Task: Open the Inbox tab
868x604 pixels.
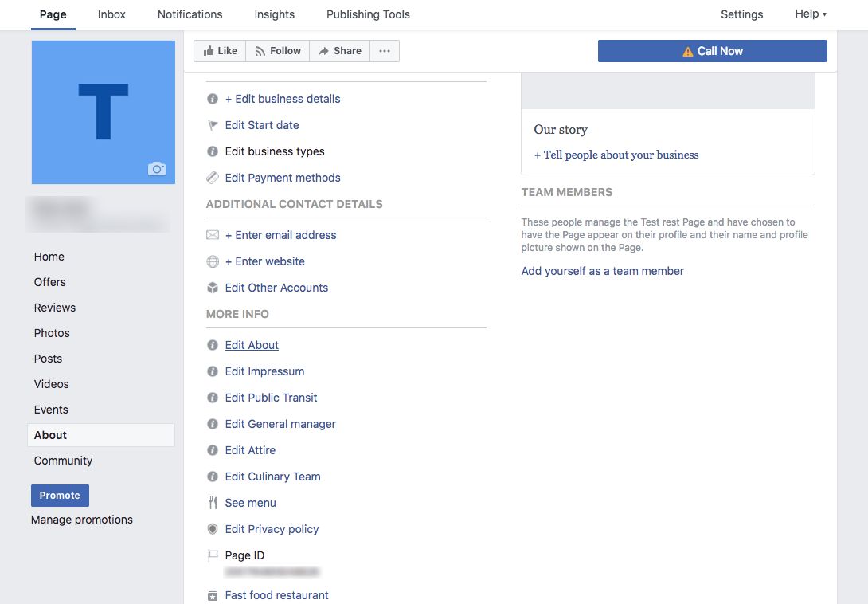Action: click(111, 15)
